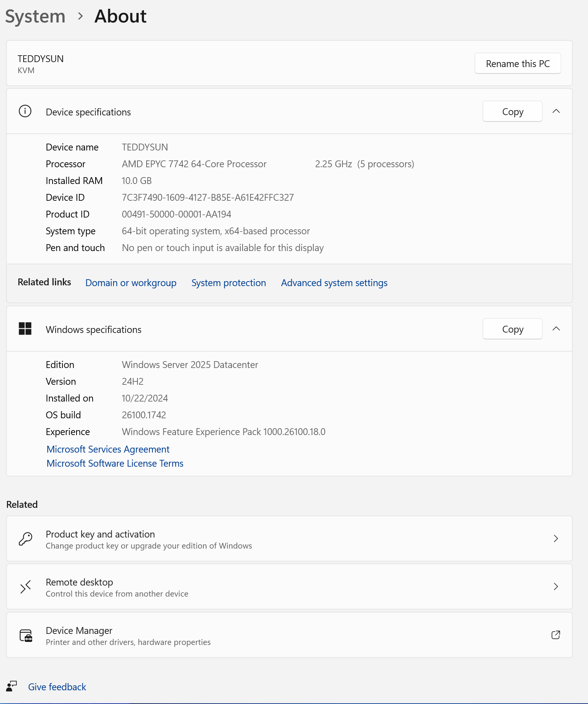Open Remote desktop chevron arrow
This screenshot has width=588, height=704.
pyautogui.click(x=556, y=587)
